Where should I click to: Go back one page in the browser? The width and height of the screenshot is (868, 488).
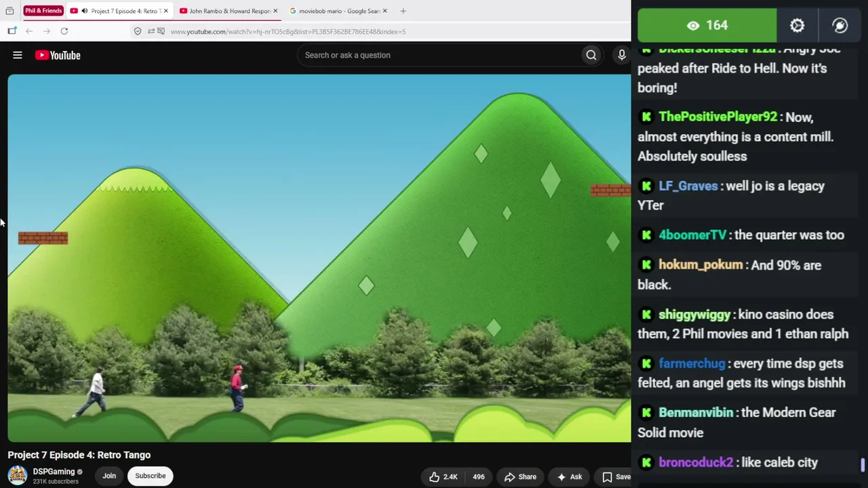29,31
